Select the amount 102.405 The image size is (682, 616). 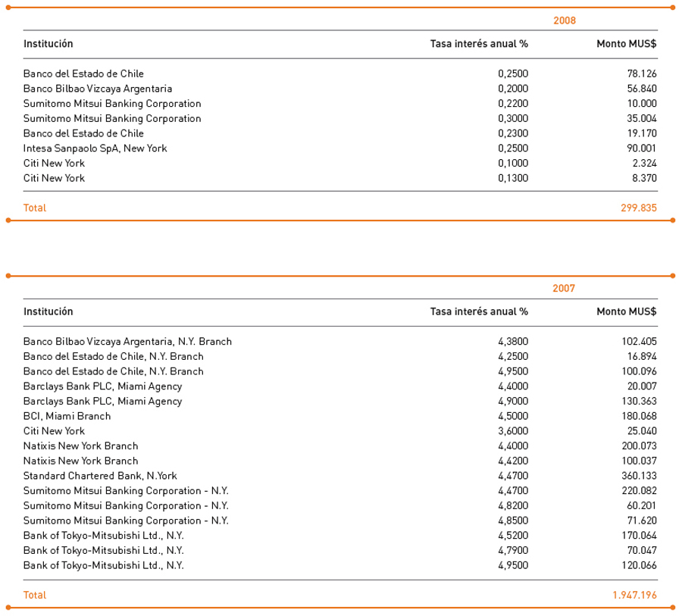pos(639,342)
